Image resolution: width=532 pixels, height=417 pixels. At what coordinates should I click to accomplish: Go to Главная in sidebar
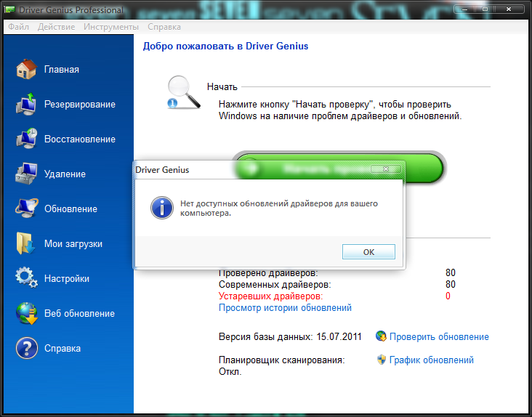pos(61,70)
